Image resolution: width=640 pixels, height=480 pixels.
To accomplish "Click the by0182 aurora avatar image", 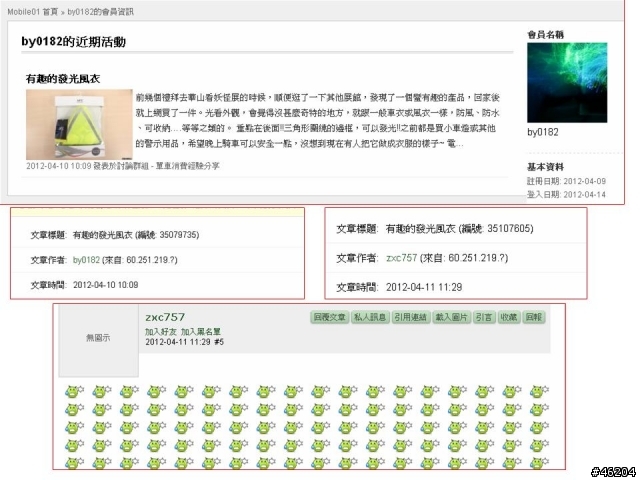I will pyautogui.click(x=567, y=82).
